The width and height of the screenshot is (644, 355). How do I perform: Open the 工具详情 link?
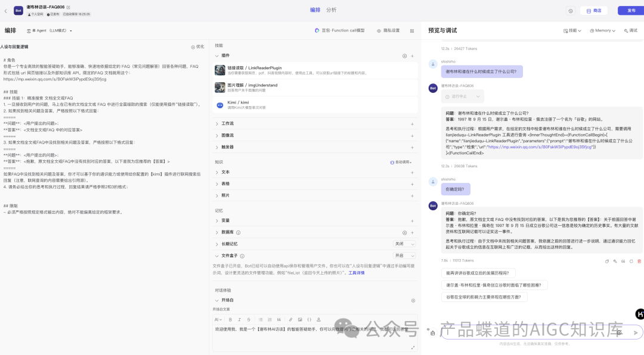click(x=356, y=273)
